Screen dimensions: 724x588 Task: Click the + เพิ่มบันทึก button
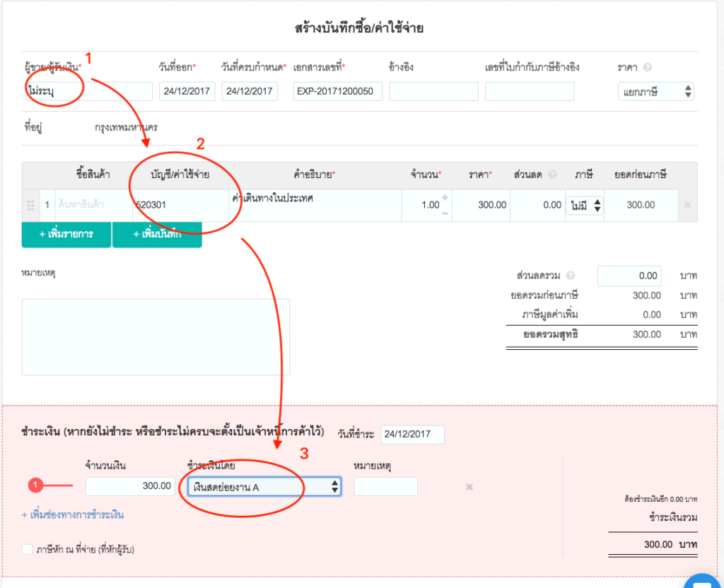pyautogui.click(x=157, y=235)
